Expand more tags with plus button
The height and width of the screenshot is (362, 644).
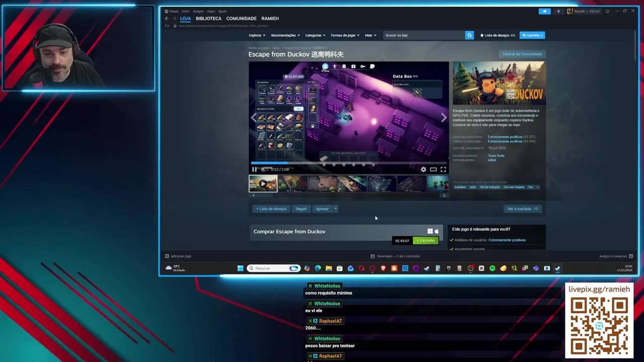537,187
